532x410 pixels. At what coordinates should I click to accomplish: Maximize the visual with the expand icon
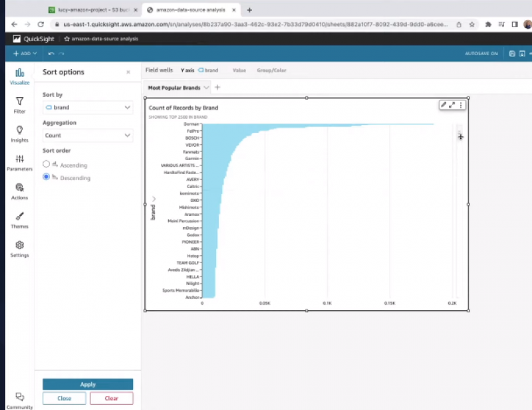452,105
